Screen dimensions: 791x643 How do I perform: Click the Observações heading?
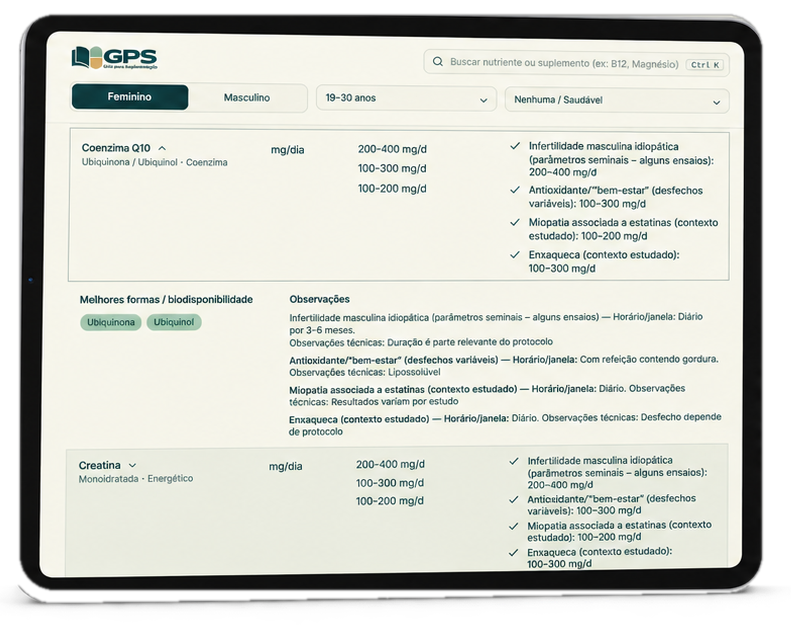point(319,299)
